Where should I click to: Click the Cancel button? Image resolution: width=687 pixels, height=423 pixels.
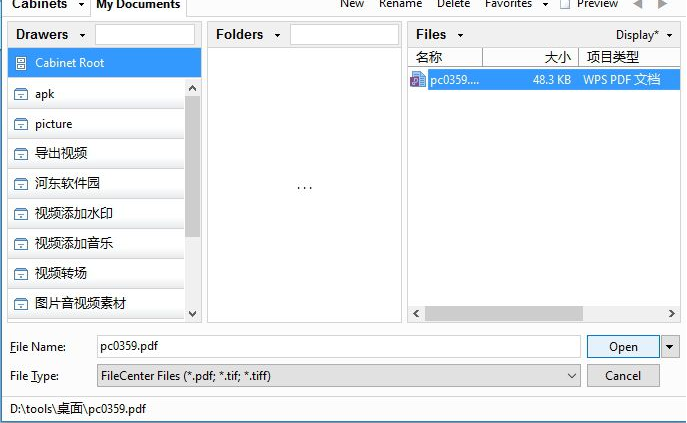tap(623, 376)
